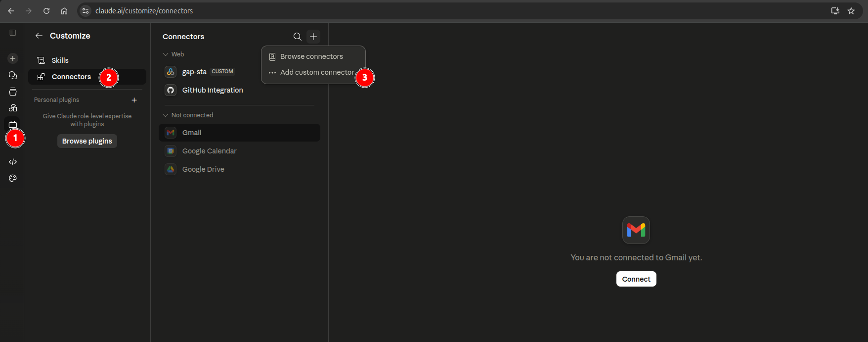Open Chats icon in left rail
This screenshot has width=868, height=342.
coord(13,75)
